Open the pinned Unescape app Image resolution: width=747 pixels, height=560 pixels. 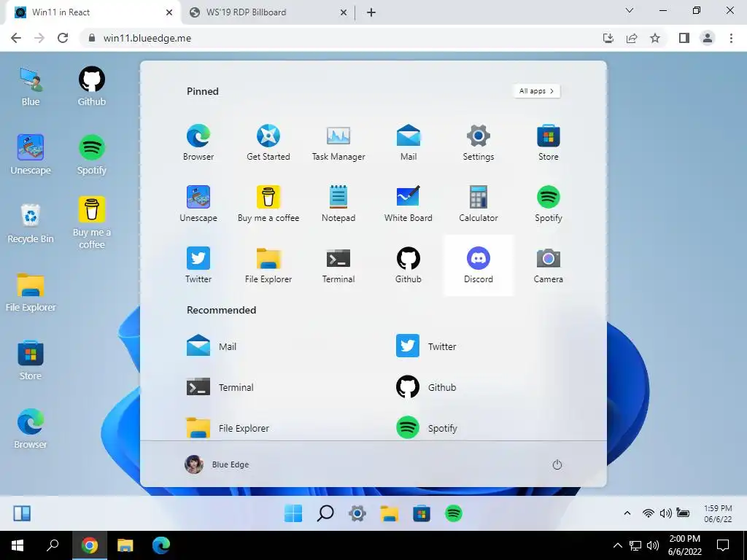(198, 204)
